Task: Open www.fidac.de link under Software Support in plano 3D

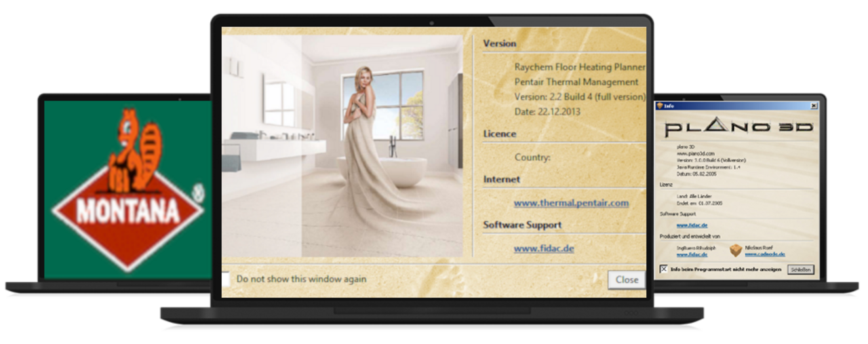Action: coord(692,225)
